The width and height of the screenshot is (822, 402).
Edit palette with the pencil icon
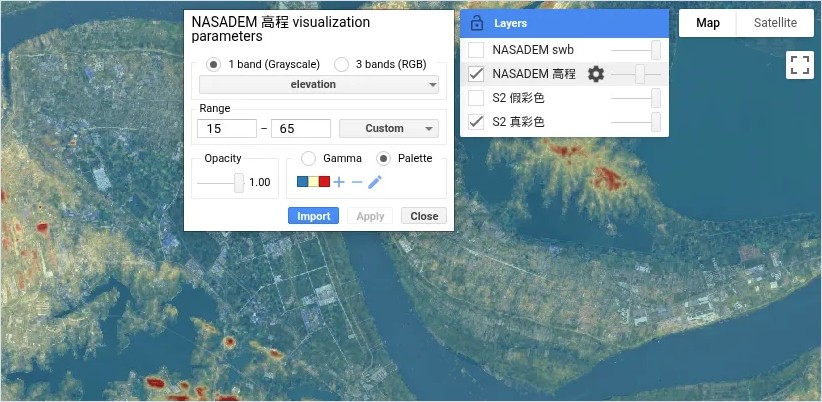point(375,182)
